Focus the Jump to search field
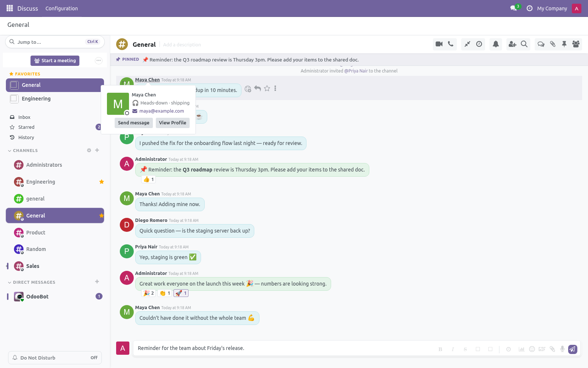Image resolution: width=588 pixels, height=368 pixels. tap(55, 42)
